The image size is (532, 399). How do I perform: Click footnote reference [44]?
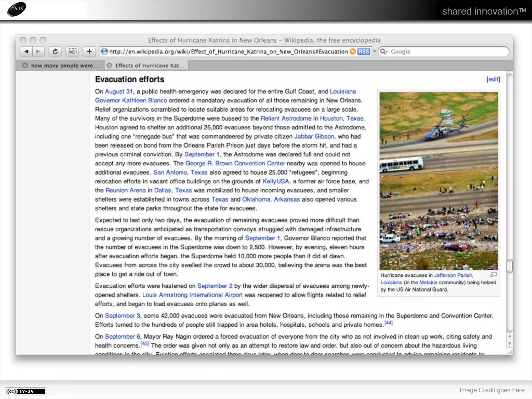389,323
